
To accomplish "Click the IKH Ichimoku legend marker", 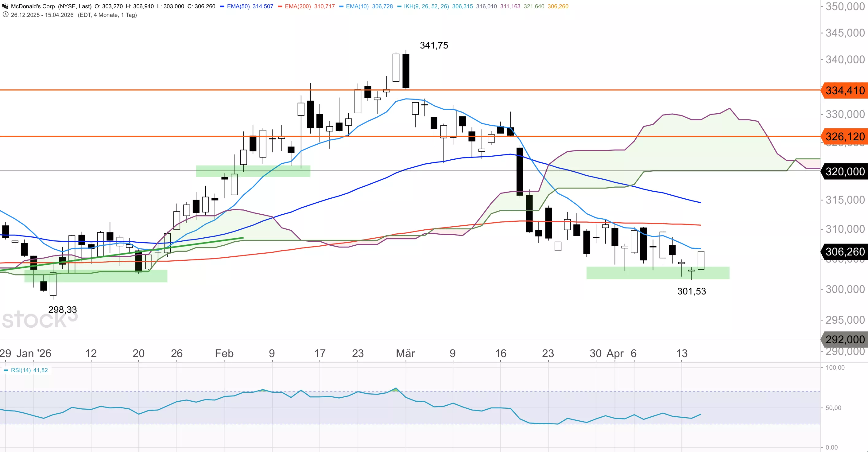I will coord(399,6).
